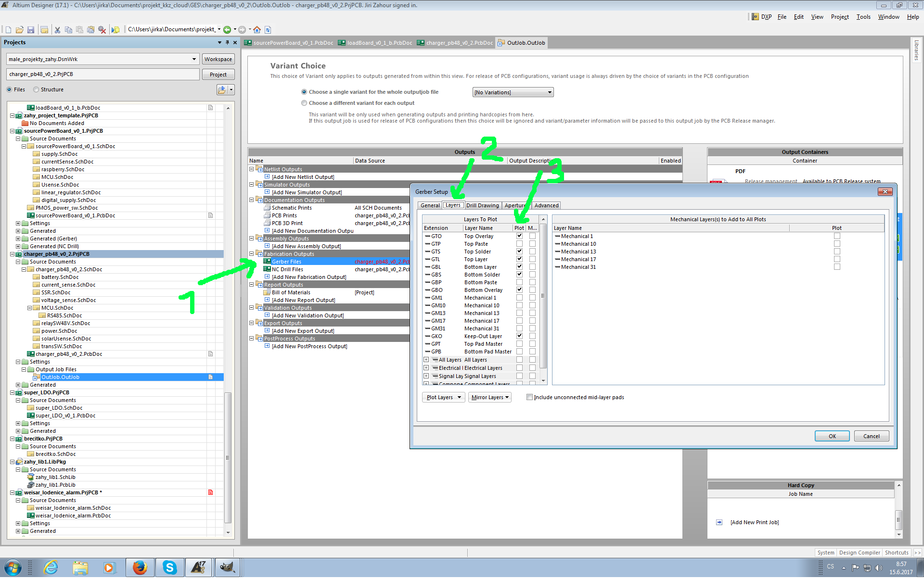The width and height of the screenshot is (924, 579).
Task: Pin the Projects panel
Action: [x=227, y=42]
